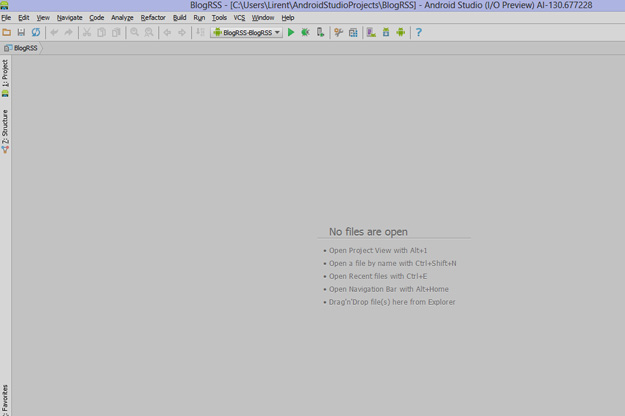Screen dimensions: 625x416
Task: Open the Analyze menu
Action: [x=122, y=18]
